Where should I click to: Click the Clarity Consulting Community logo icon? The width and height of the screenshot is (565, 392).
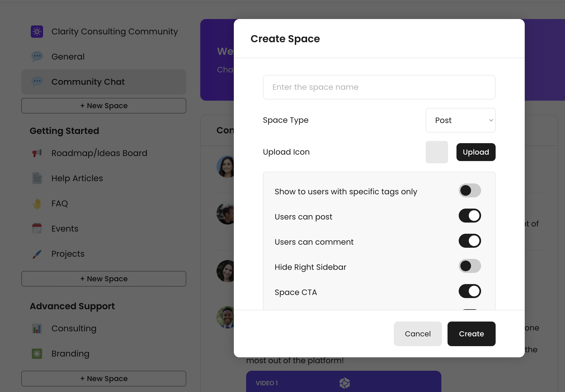37,32
